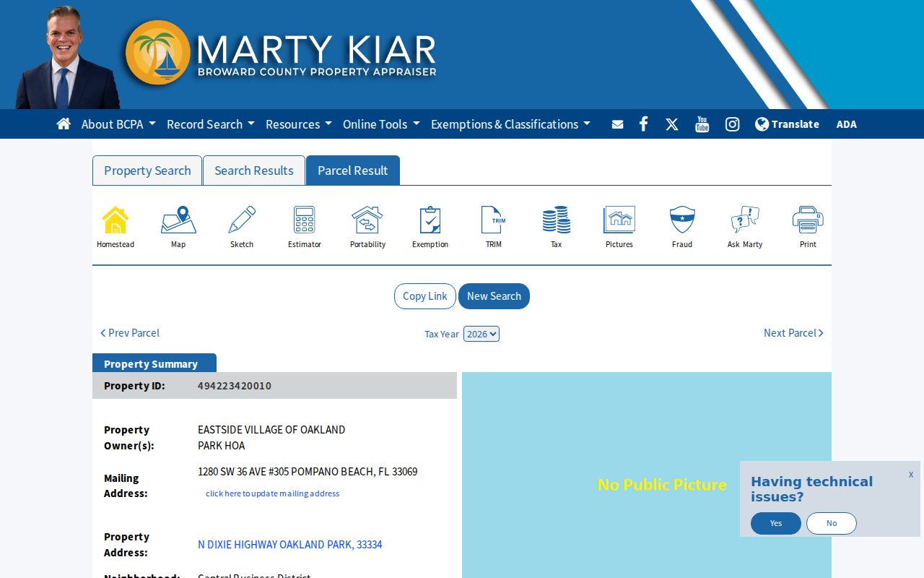Screen dimensions: 924x578
Task: Print the parcel with printer icon
Action: 808,220
